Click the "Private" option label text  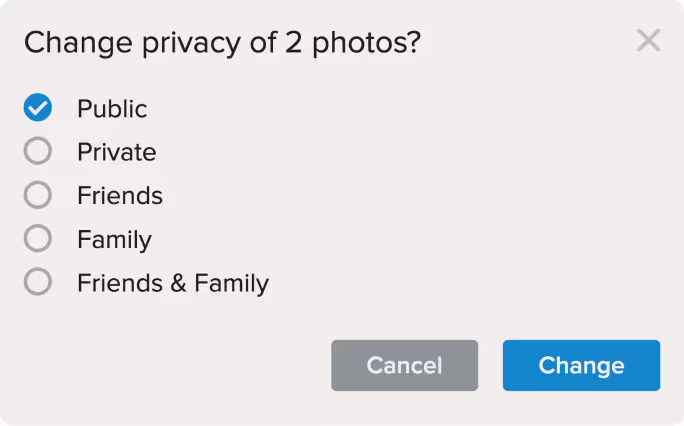click(x=117, y=152)
